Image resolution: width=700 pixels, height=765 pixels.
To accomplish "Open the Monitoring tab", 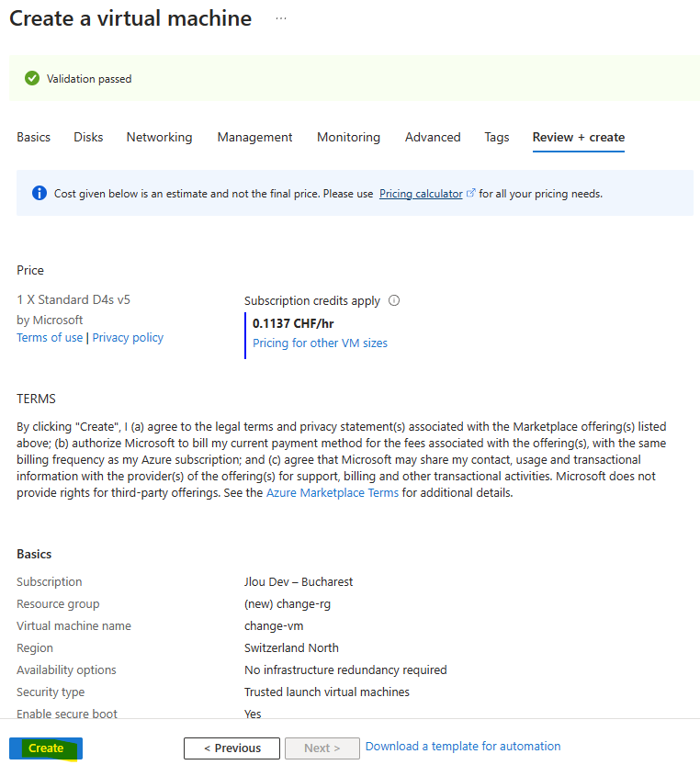I will point(348,137).
